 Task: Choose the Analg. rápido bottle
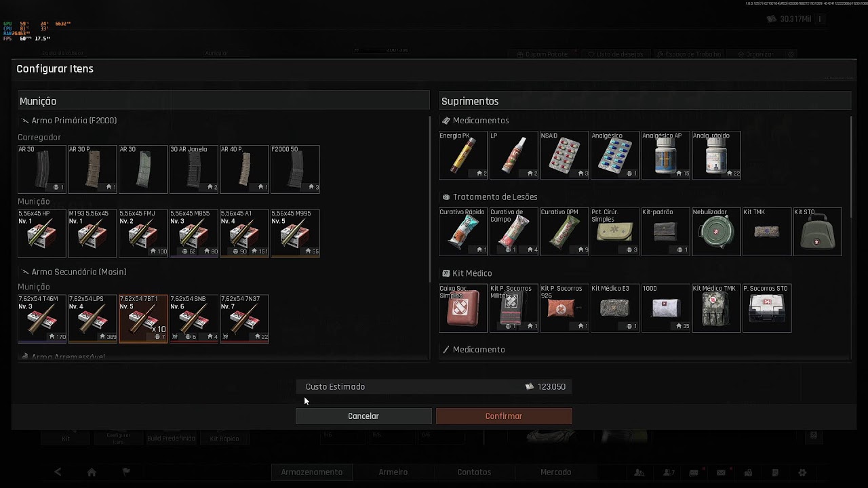click(716, 155)
